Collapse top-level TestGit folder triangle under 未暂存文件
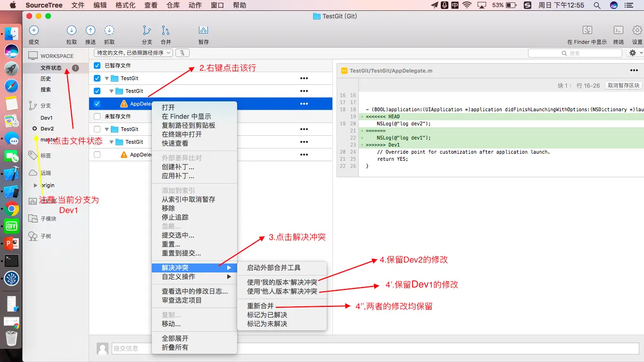Viewport: 644px width, 362px height. tap(107, 129)
